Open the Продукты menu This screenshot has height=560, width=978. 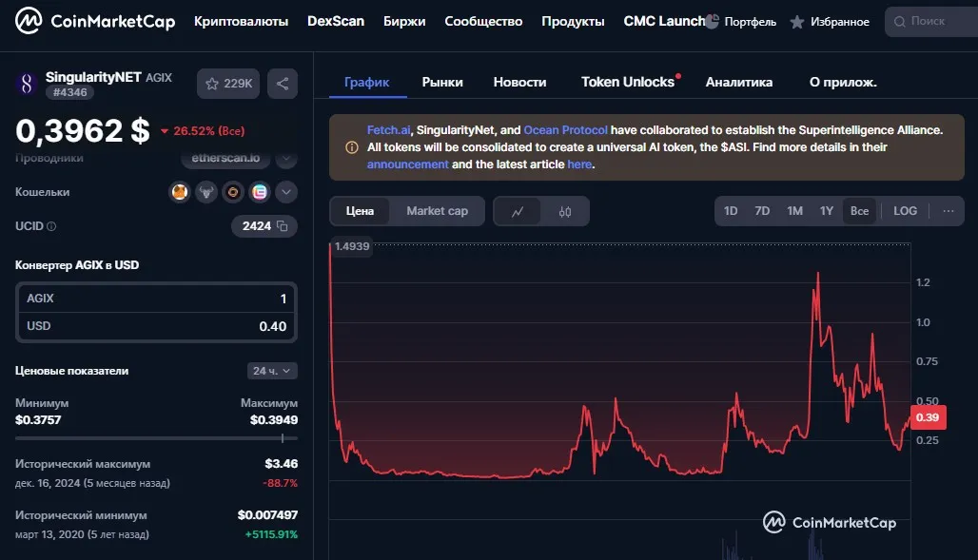[573, 21]
